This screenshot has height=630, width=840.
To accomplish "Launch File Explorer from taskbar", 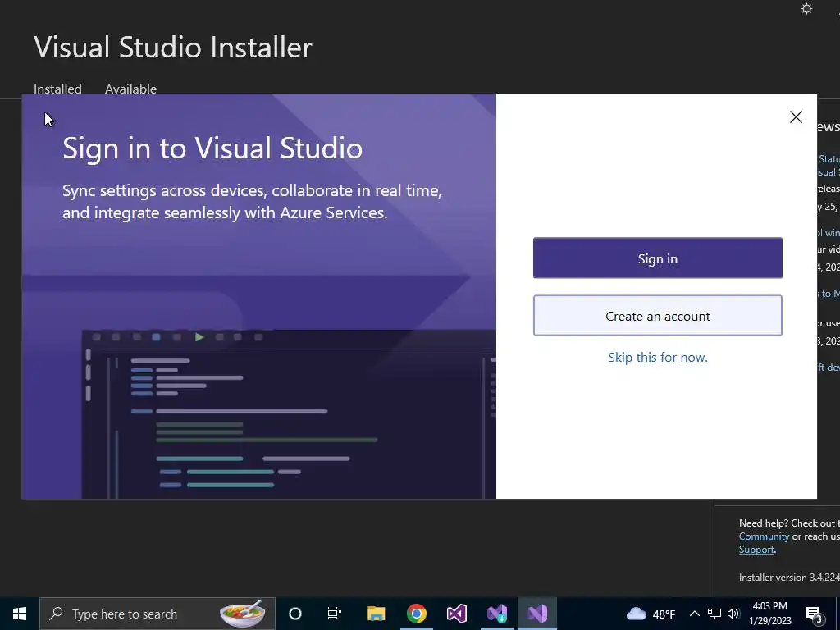I will [376, 614].
